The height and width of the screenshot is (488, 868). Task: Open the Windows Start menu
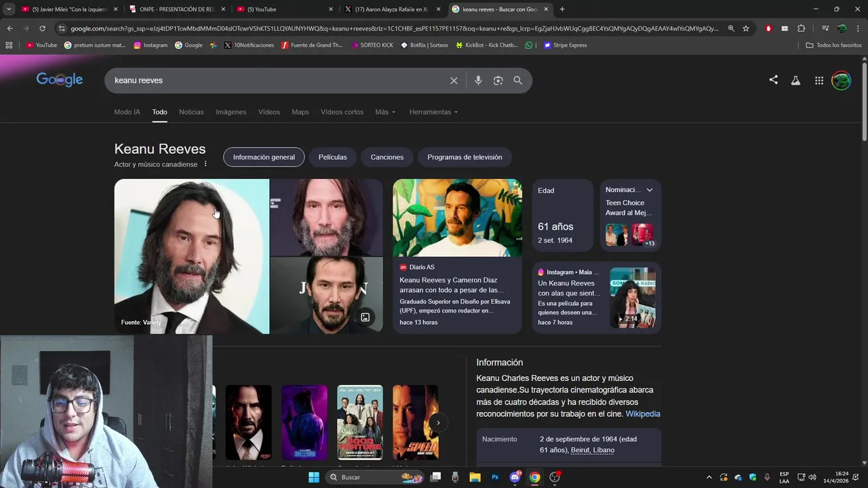[x=314, y=477]
